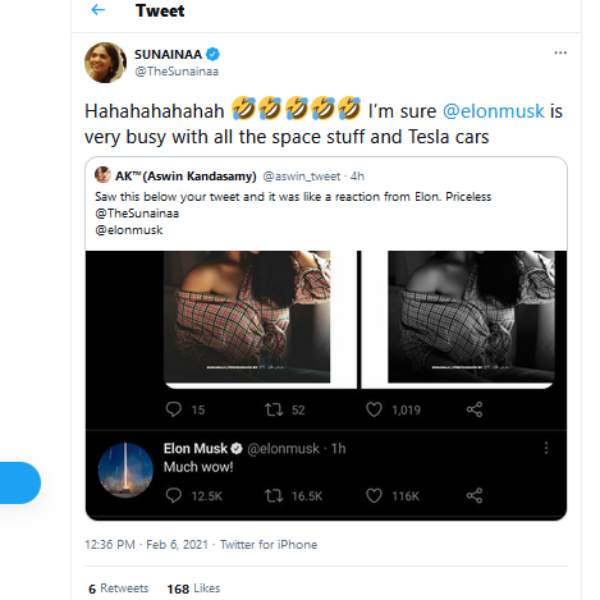Open Aswin Kandasamy's small avatar in quoted tweet
Screen dimensions: 600x600
pos(103,175)
